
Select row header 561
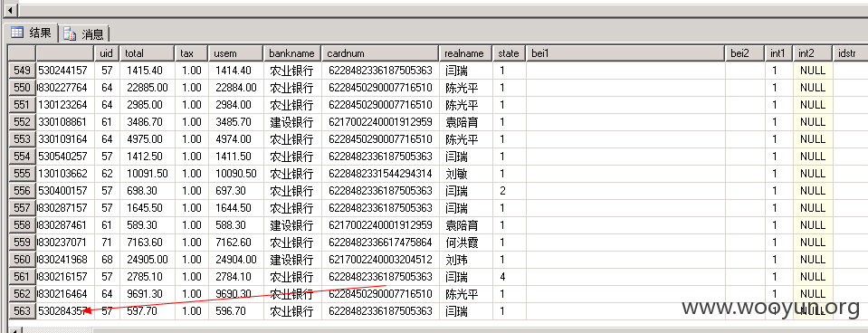pyautogui.click(x=22, y=277)
